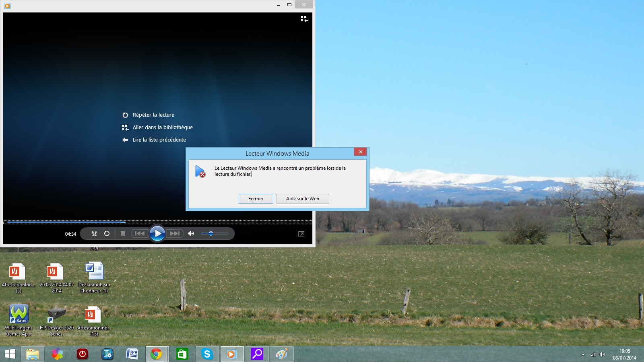
Task: Select AttestationInd... (5) desktop file
Action: 18,278
